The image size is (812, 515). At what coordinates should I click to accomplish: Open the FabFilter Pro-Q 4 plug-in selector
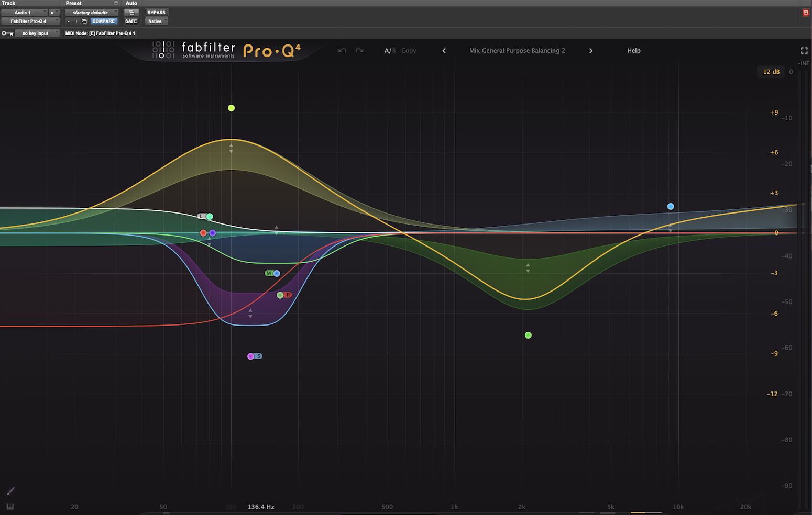coord(30,21)
